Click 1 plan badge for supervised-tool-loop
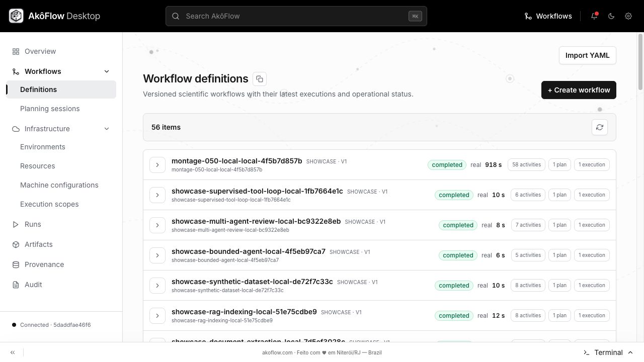644x362 pixels. click(x=559, y=195)
